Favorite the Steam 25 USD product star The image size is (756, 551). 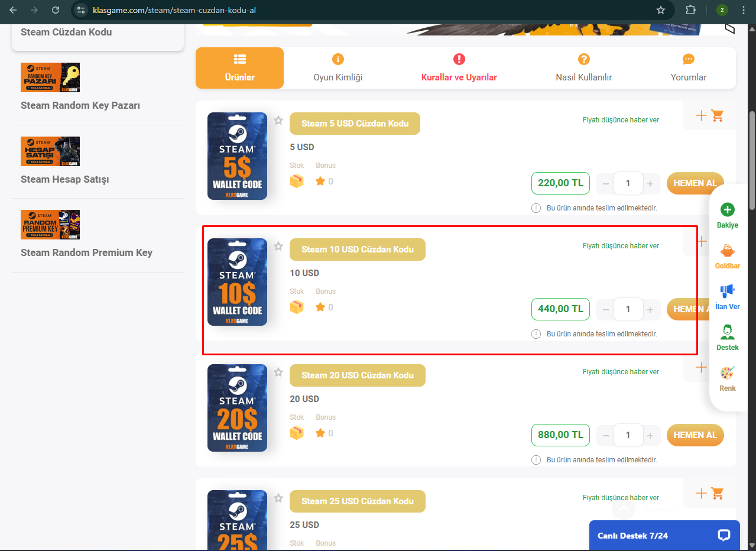coord(278,498)
